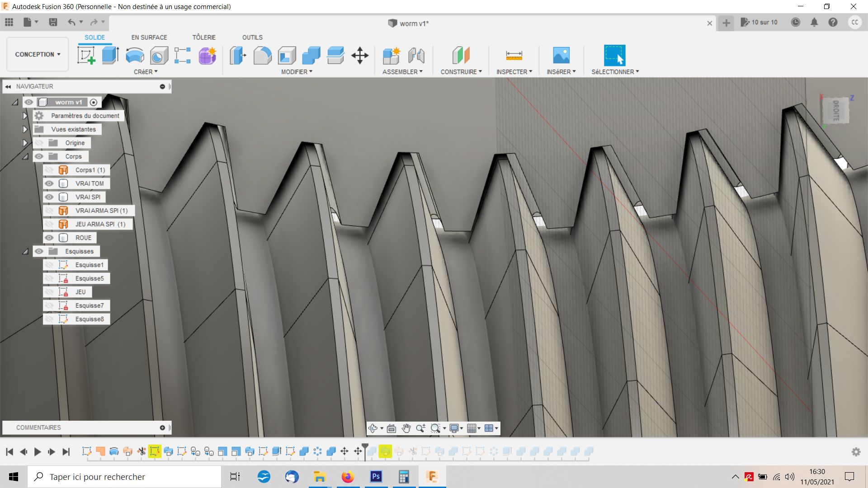Click the Pan hand icon in navigation bar
868x488 pixels.
(x=406, y=428)
